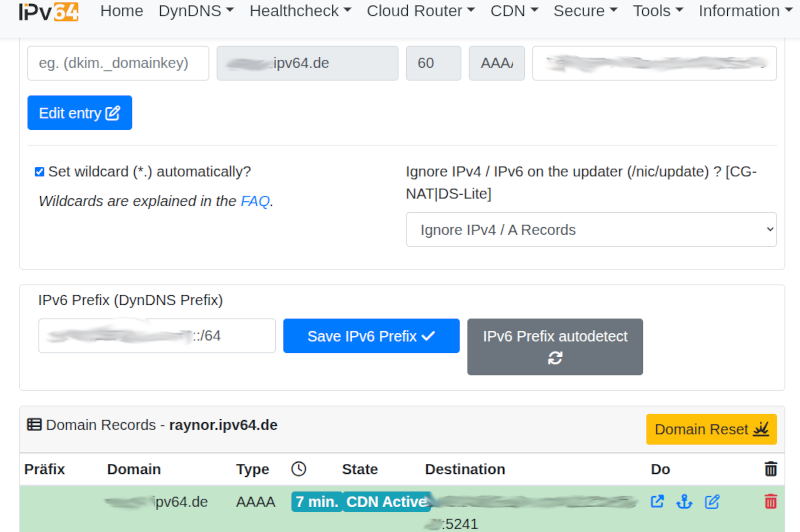Click the anchor icon in the record row
Viewport: 800px width, 532px height.
coord(684,502)
